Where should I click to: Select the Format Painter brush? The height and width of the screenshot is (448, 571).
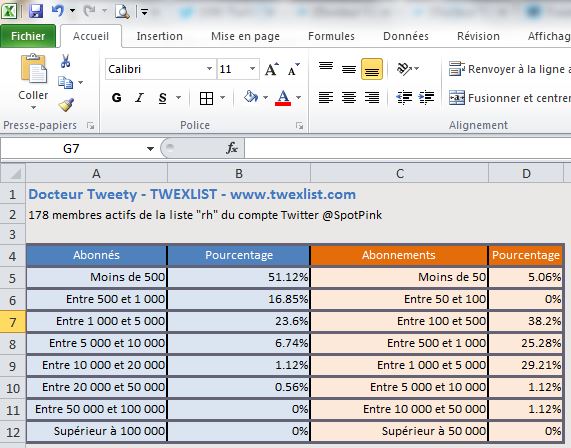point(66,105)
